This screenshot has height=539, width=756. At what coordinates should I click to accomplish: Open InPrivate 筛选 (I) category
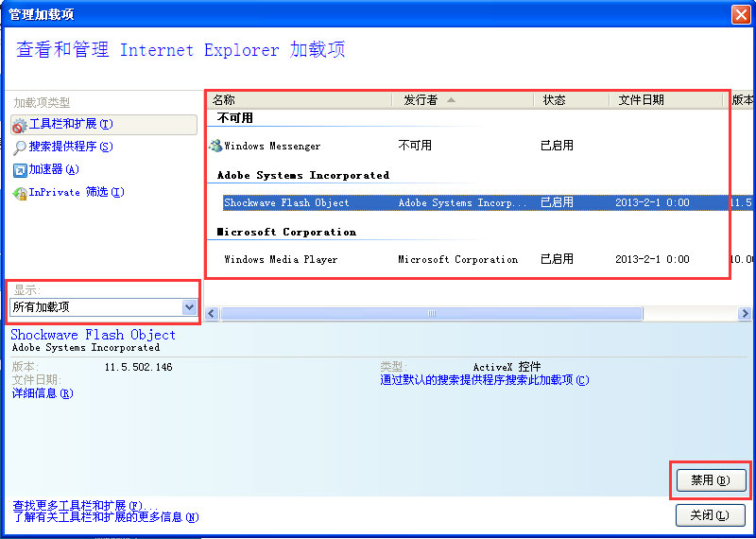click(77, 192)
